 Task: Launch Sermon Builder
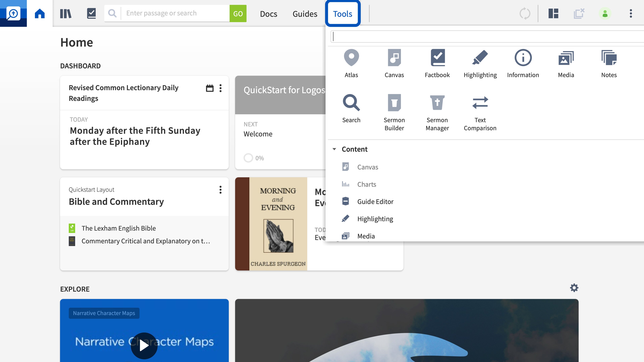tap(394, 112)
